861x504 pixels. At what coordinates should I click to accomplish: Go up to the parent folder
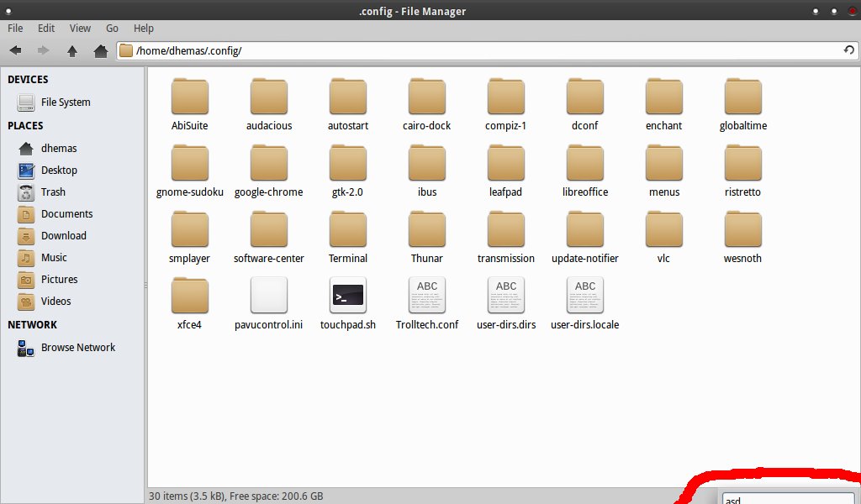tap(72, 50)
